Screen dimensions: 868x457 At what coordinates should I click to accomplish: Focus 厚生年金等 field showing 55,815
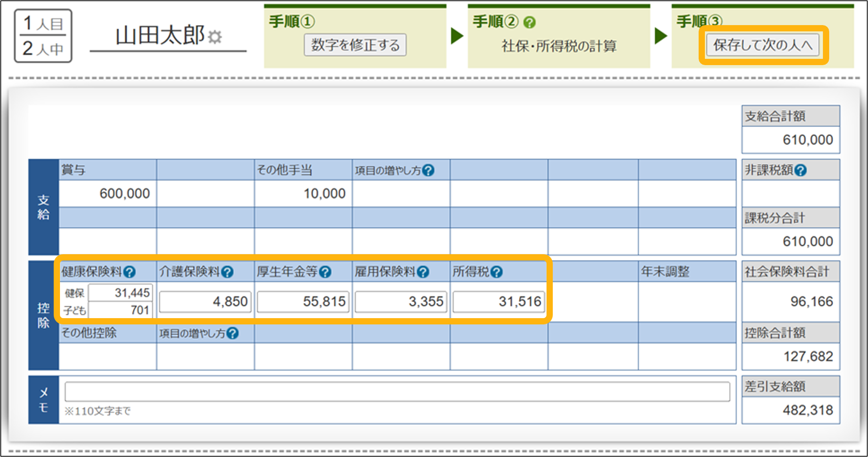pos(303,301)
